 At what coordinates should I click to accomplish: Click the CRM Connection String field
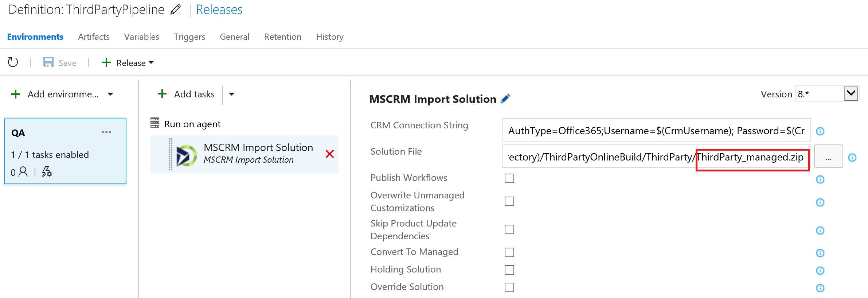(656, 130)
